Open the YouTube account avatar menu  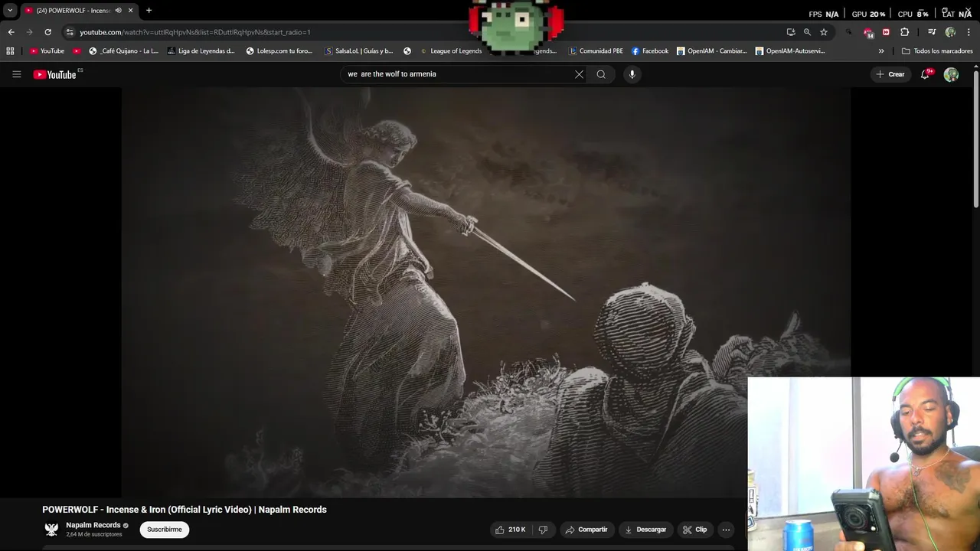coord(951,74)
